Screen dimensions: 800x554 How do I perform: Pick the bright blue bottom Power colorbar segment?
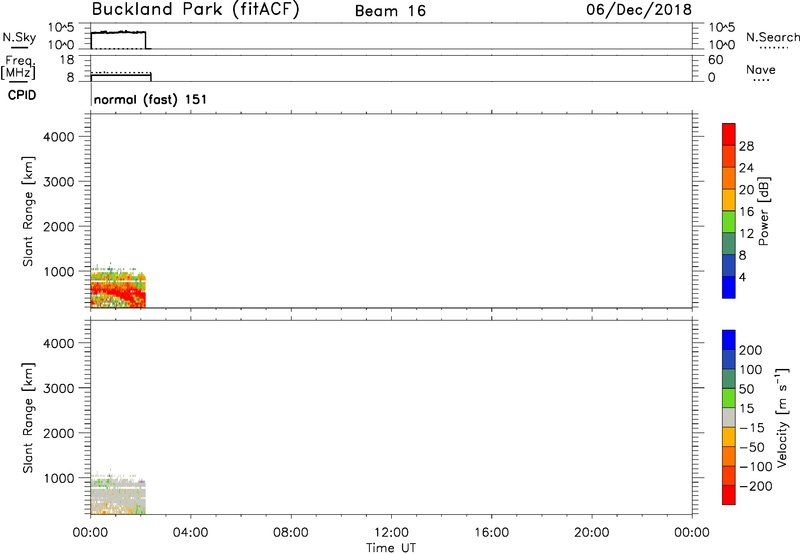click(729, 287)
